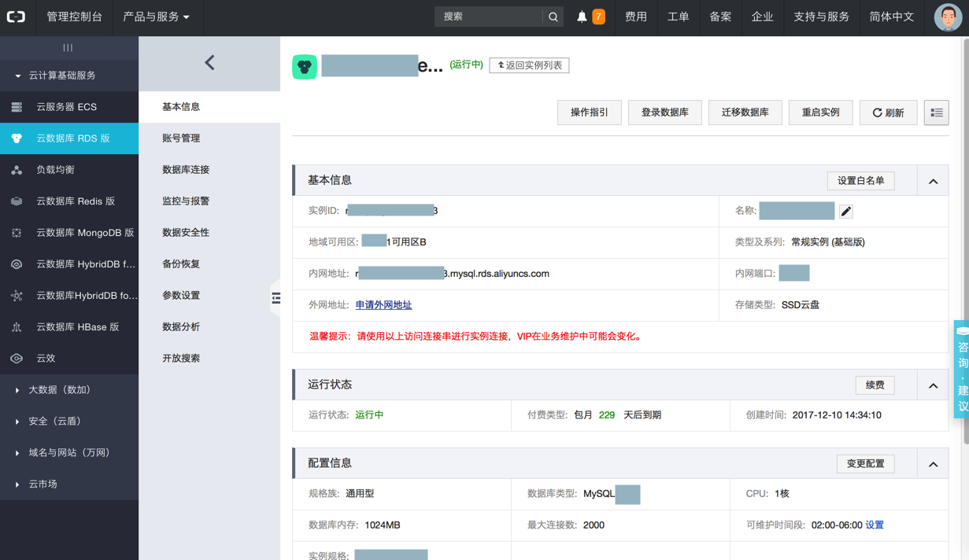The image size is (969, 560).
Task: Open 简体中文 language selector
Action: [891, 17]
